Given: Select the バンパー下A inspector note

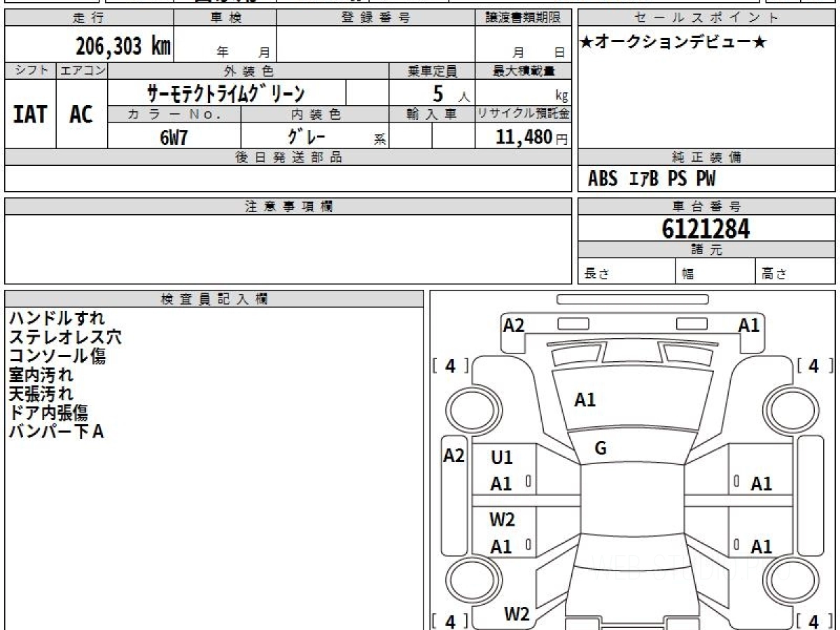Looking at the screenshot, I should pos(56,432).
